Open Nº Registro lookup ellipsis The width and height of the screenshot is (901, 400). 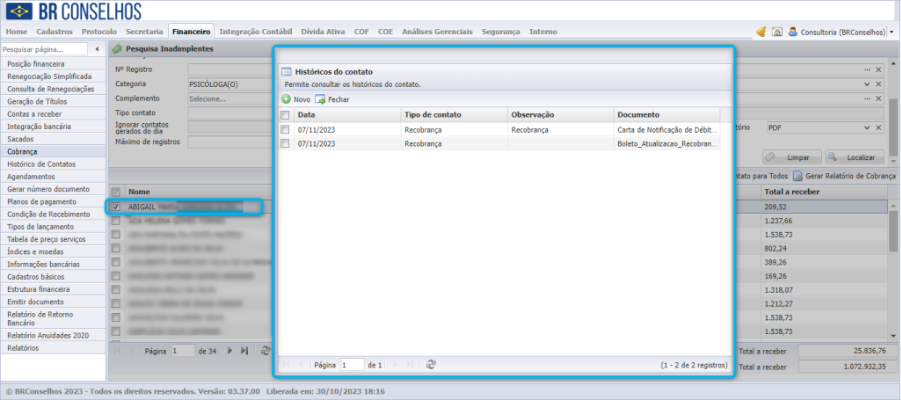click(868, 70)
